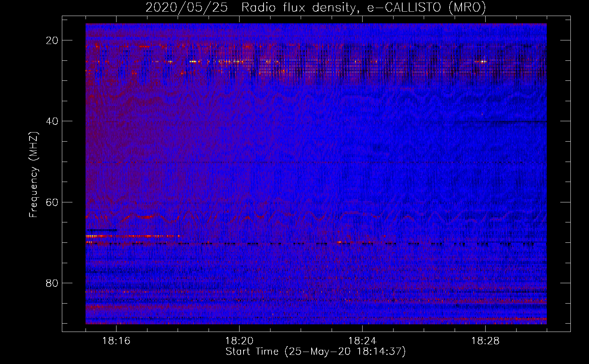Click the 'Frequency (MHZ)' axis label

tap(33, 175)
